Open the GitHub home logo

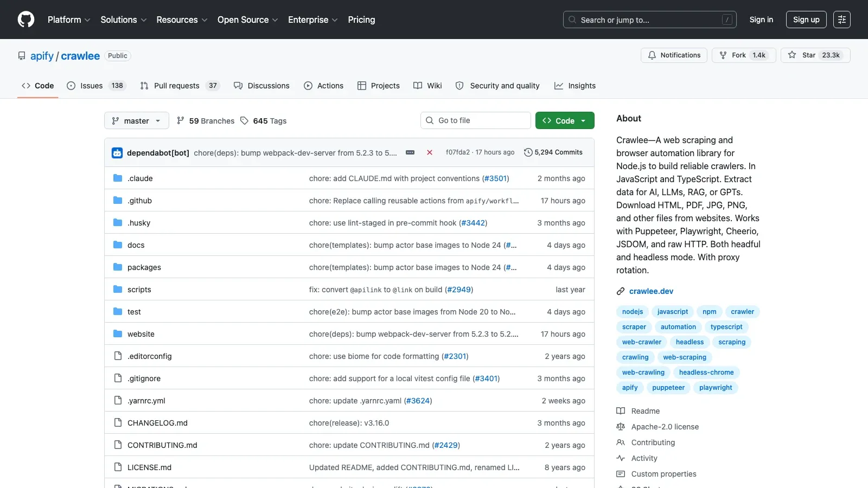pos(26,20)
